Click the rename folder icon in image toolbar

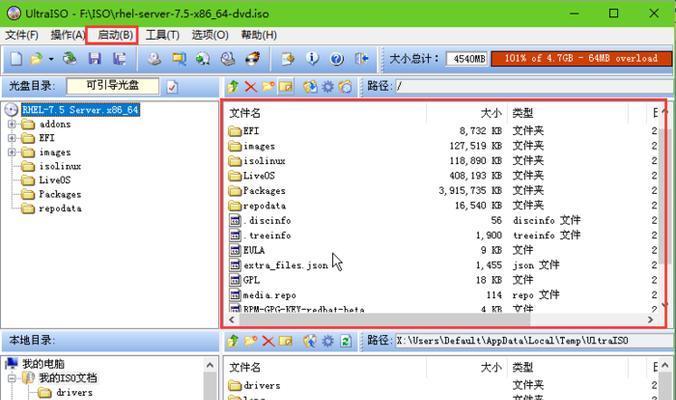tap(285, 87)
